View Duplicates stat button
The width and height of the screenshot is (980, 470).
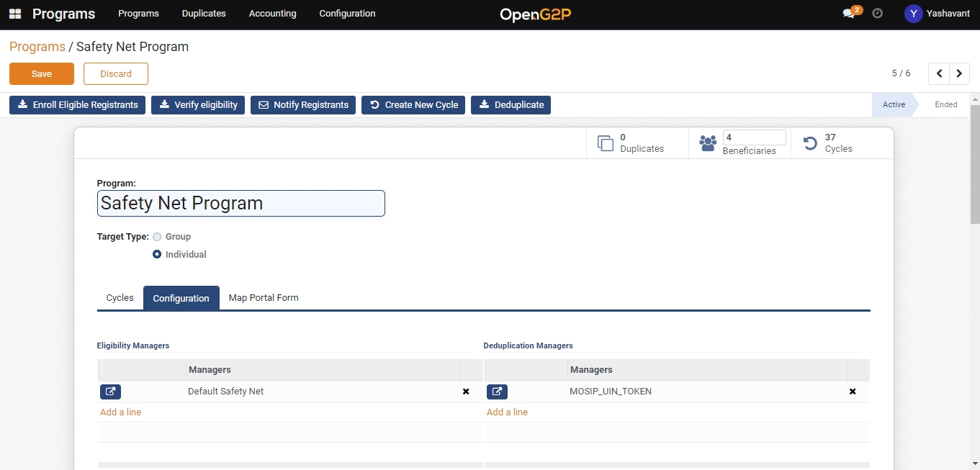(x=631, y=143)
